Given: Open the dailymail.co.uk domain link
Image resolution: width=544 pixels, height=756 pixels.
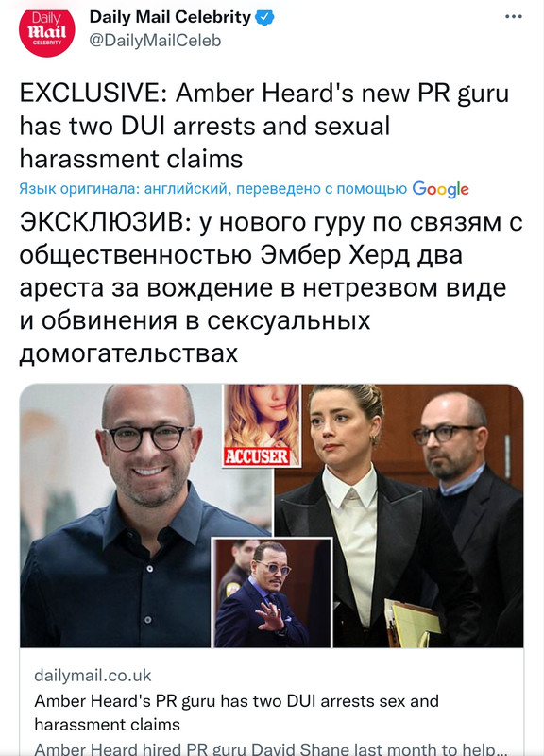Looking at the screenshot, I should [x=93, y=675].
